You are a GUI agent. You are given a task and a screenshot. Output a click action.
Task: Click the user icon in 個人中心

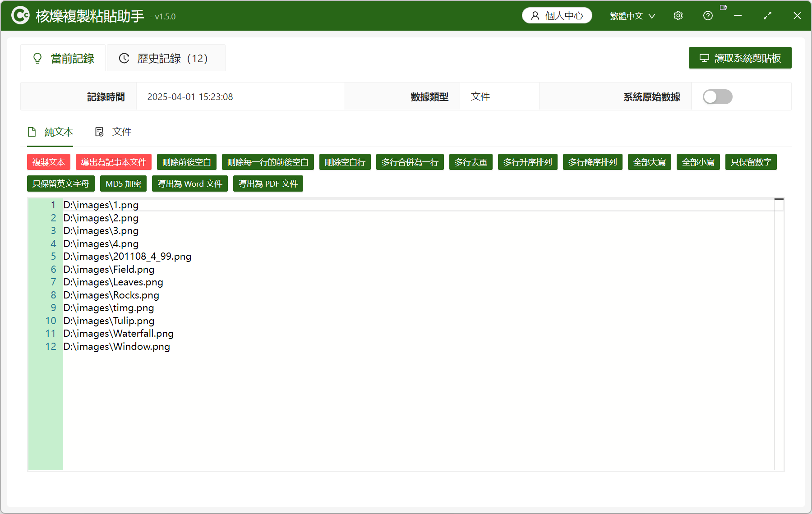pyautogui.click(x=535, y=16)
